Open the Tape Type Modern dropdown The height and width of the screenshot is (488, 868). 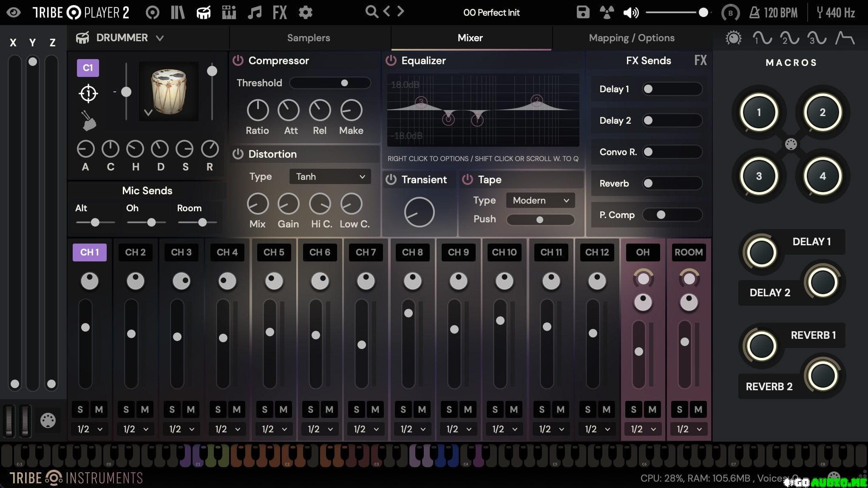[540, 200]
